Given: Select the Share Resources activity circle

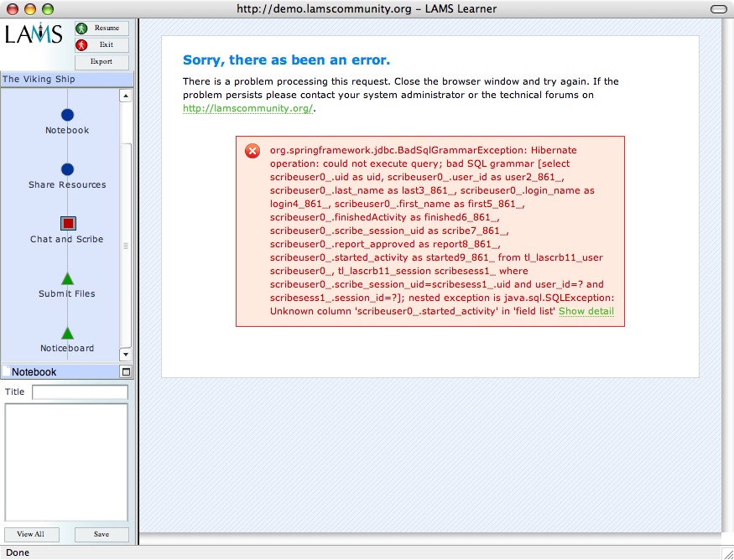Looking at the screenshot, I should click(67, 169).
